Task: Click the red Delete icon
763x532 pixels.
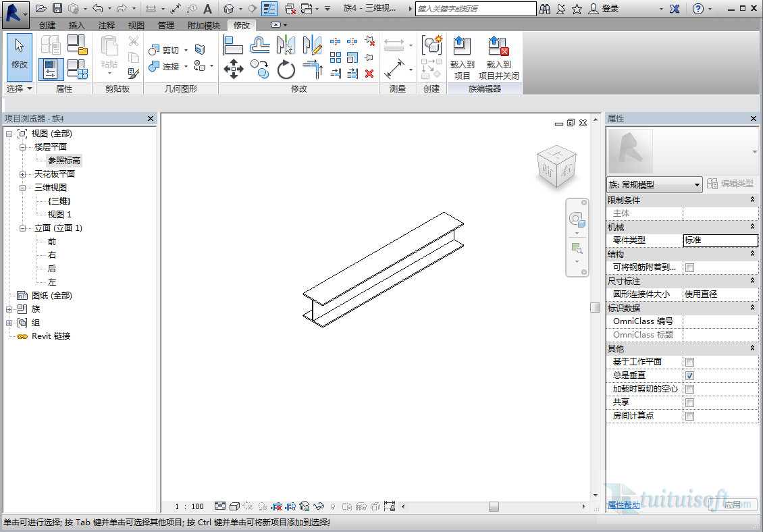Action: tap(369, 74)
